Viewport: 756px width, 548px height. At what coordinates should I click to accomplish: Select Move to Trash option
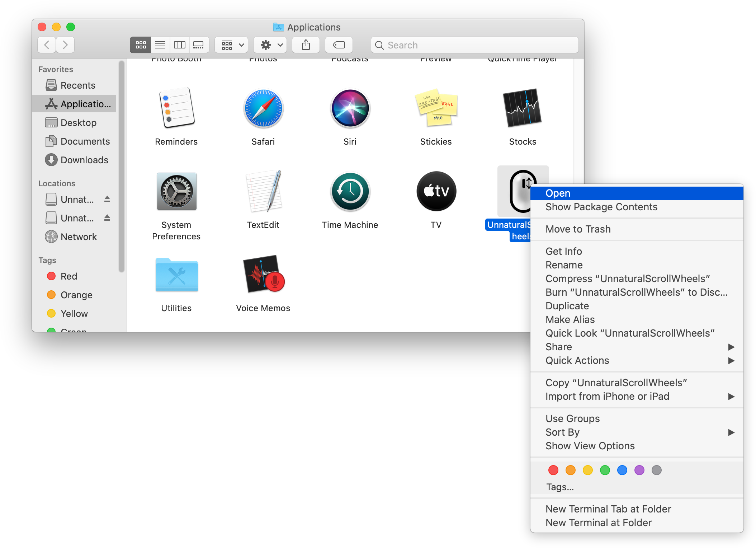coord(577,229)
